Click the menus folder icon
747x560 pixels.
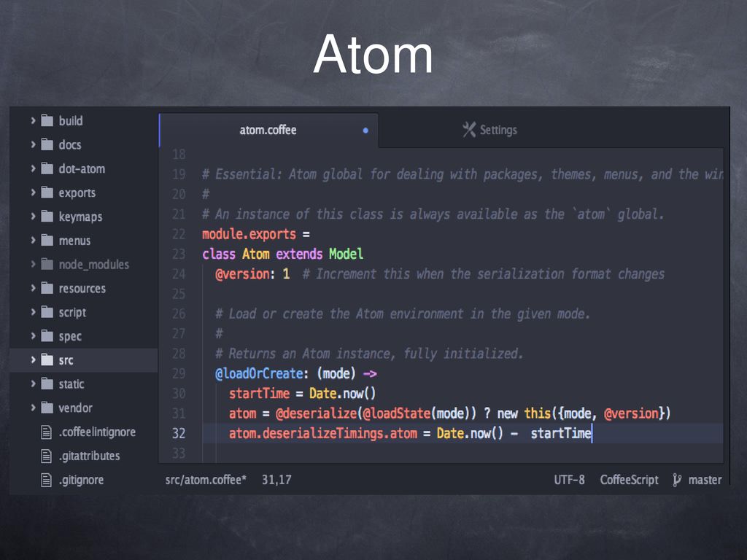(x=47, y=240)
